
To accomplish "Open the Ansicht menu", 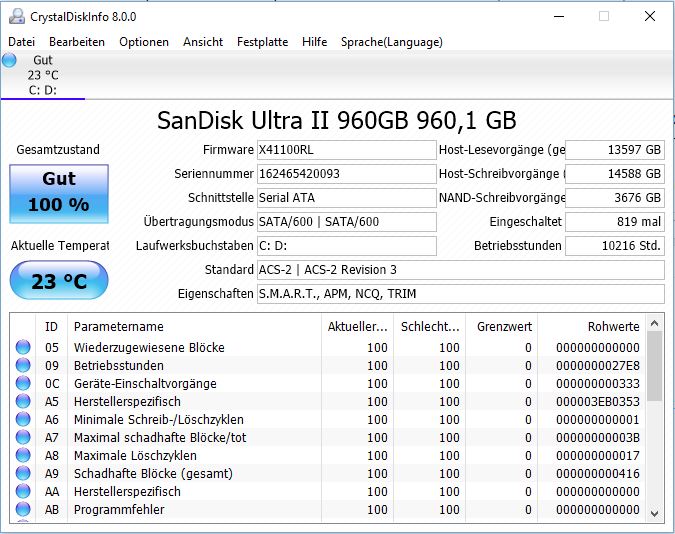I will tap(203, 42).
